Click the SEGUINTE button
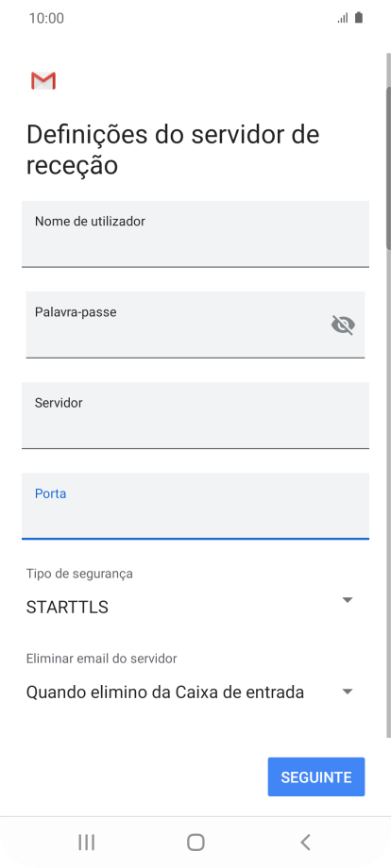 (x=316, y=776)
